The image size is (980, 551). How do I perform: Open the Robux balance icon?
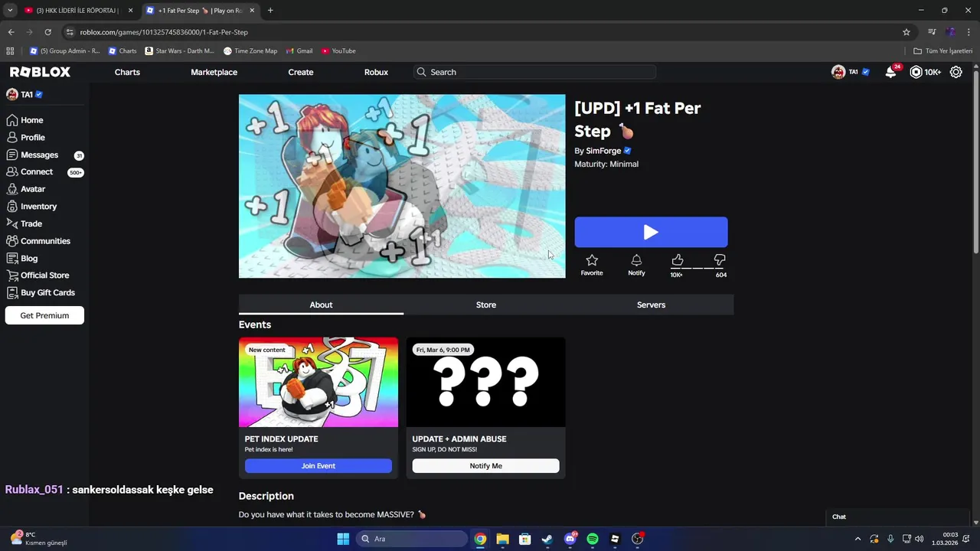pyautogui.click(x=916, y=72)
